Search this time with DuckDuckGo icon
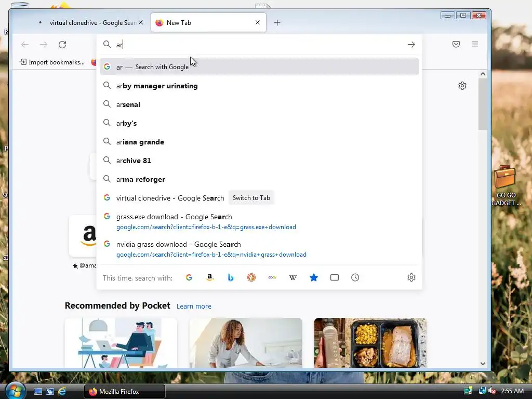The height and width of the screenshot is (399, 532). 251,277
